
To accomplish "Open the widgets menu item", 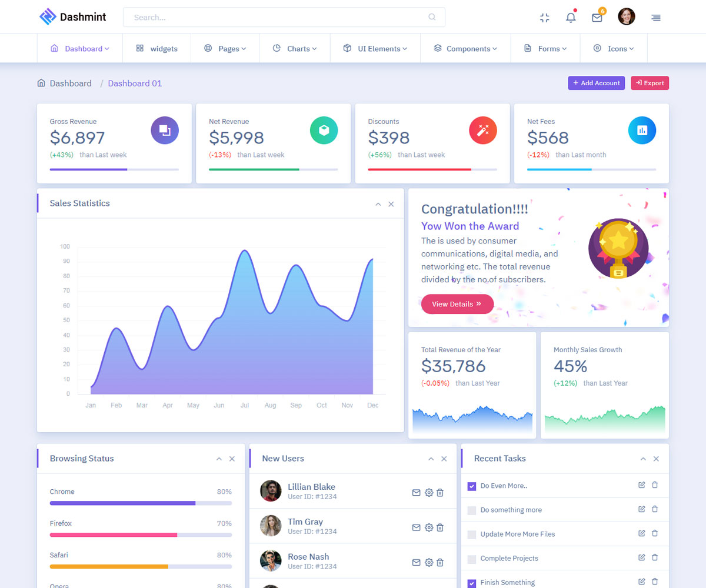I will 156,49.
